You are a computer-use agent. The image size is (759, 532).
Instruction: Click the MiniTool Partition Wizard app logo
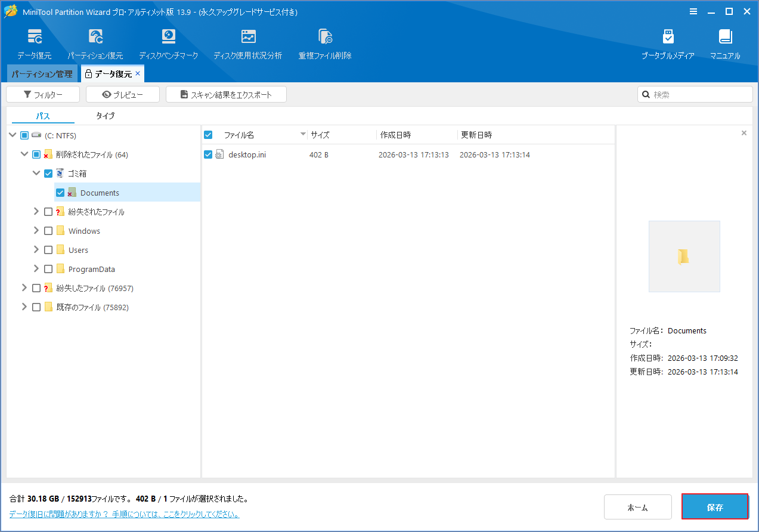11,11
